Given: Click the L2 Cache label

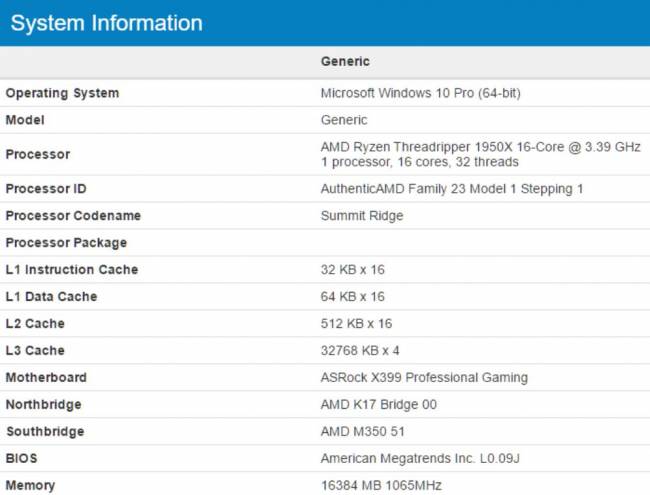Looking at the screenshot, I should point(35,323).
